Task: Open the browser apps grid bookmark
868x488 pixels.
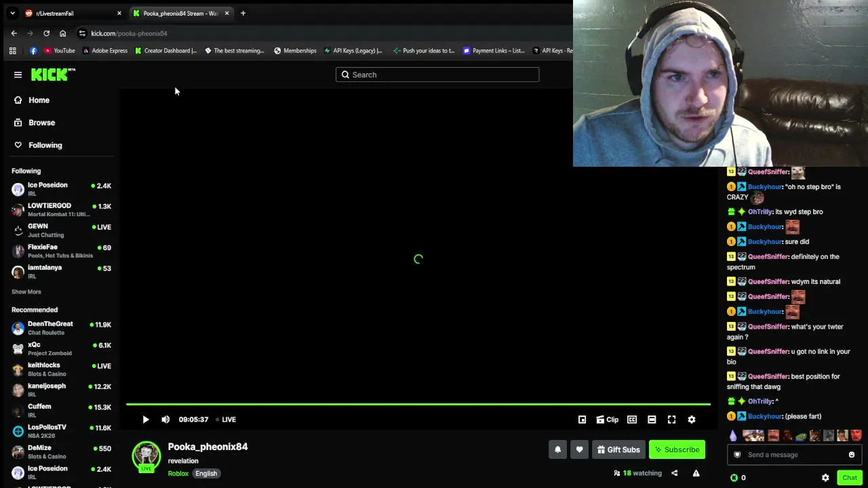Action: [12, 50]
